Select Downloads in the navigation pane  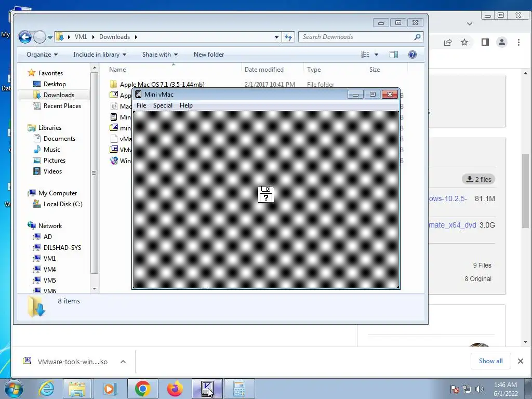(x=59, y=95)
